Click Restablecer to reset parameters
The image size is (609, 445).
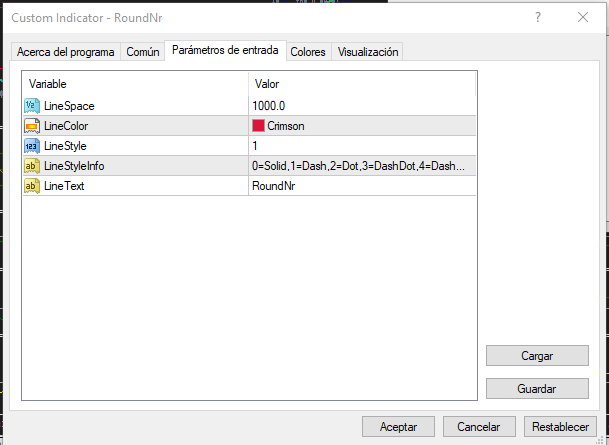click(560, 427)
